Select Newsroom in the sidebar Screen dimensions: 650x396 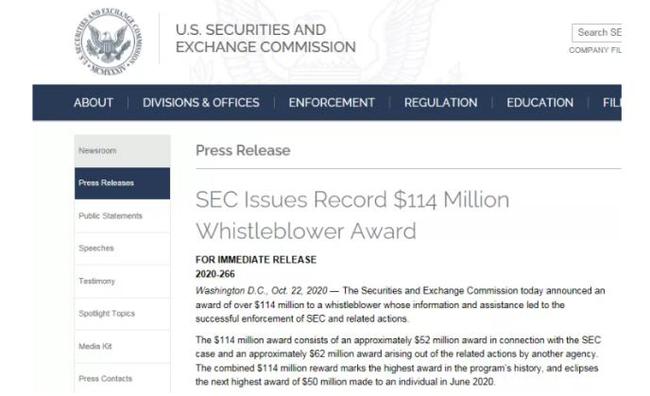[x=122, y=151]
